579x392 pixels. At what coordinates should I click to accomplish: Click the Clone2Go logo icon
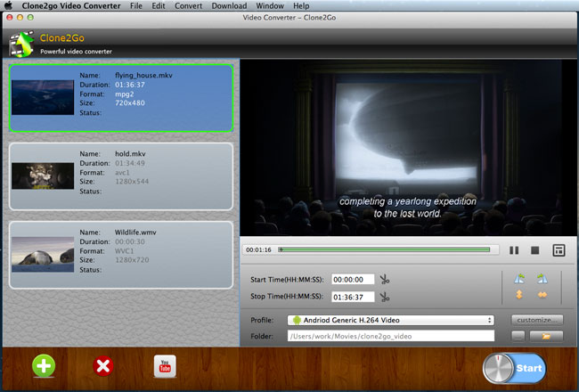tap(22, 44)
